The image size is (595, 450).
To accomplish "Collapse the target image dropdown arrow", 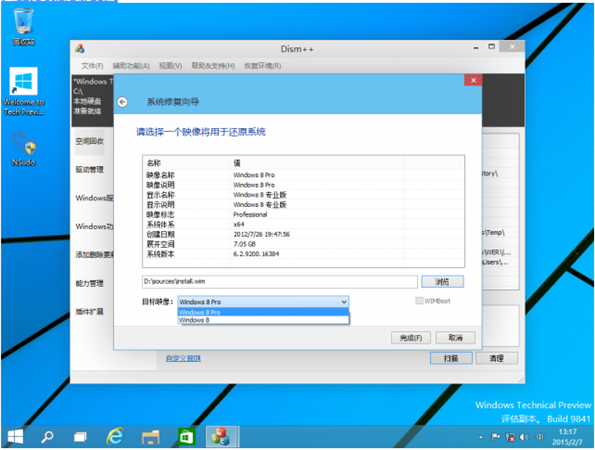I will (x=344, y=302).
